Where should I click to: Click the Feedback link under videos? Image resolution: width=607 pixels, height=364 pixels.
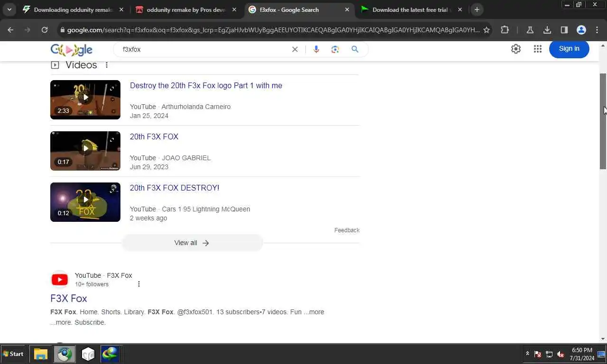tap(347, 230)
